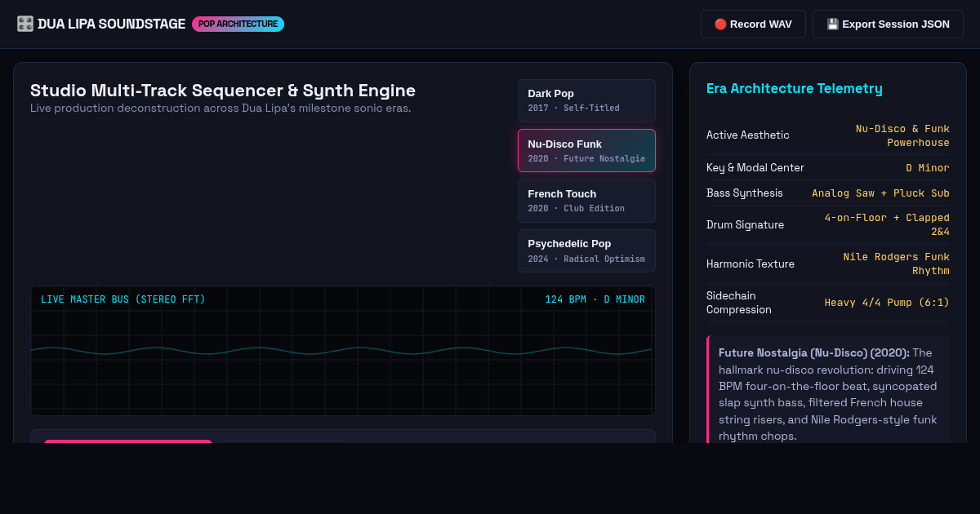Click the floppy disk export icon

point(832,24)
